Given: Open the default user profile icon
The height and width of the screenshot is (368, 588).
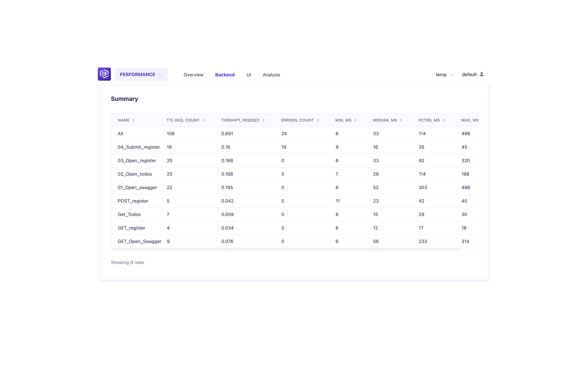Looking at the screenshot, I should pyautogui.click(x=482, y=74).
